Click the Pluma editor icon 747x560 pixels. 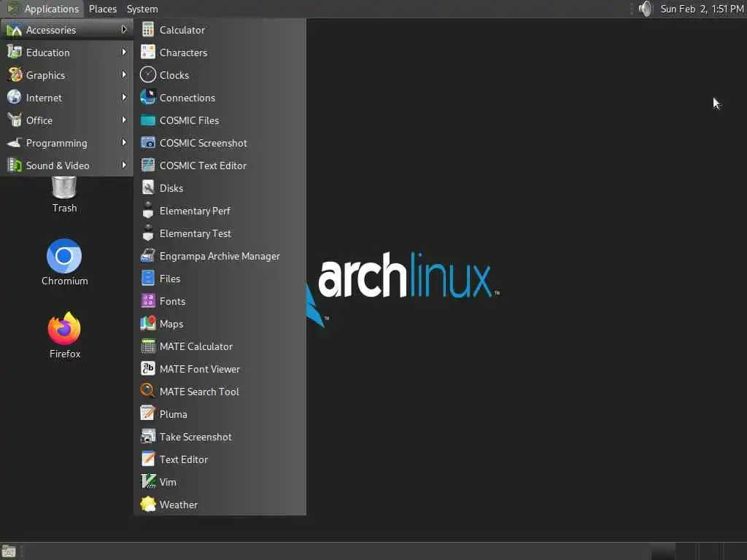tap(147, 414)
